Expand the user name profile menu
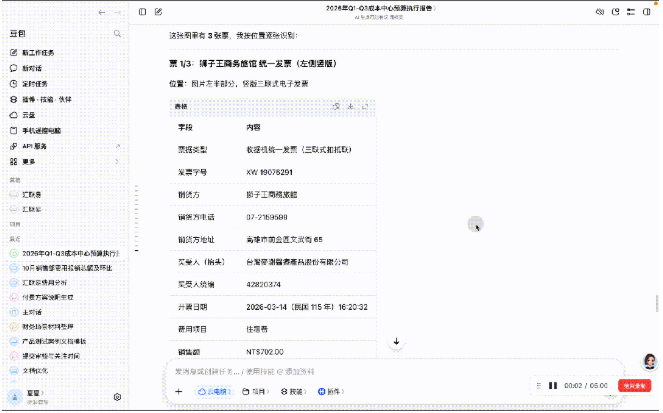 [x=36, y=393]
